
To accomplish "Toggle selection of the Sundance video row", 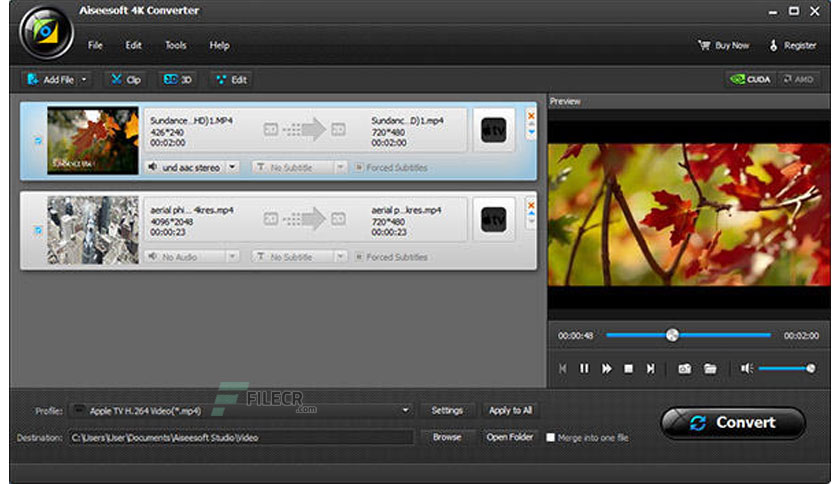I will 38,141.
